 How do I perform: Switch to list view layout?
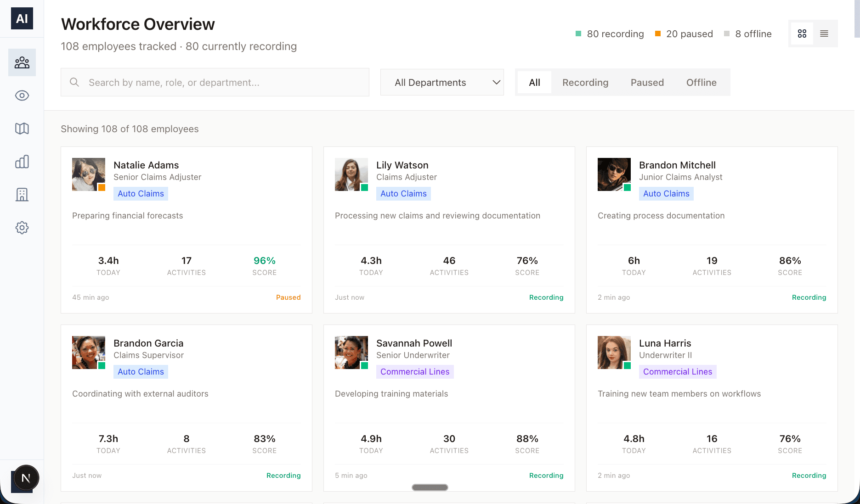824,34
